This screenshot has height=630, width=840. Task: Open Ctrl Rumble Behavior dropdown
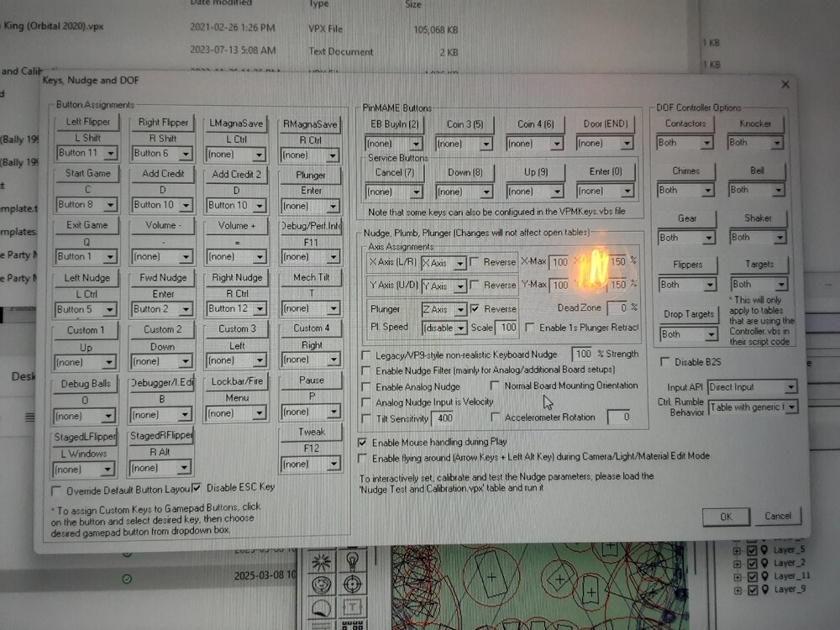[791, 407]
